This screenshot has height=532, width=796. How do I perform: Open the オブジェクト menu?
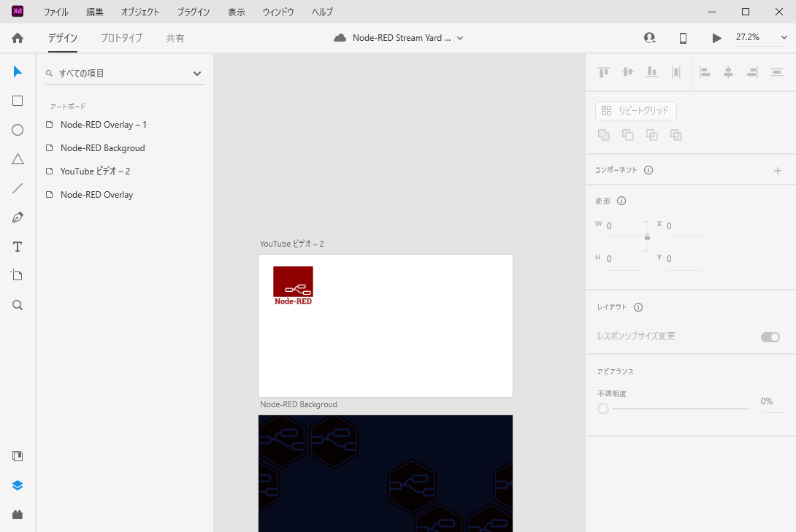pyautogui.click(x=140, y=12)
